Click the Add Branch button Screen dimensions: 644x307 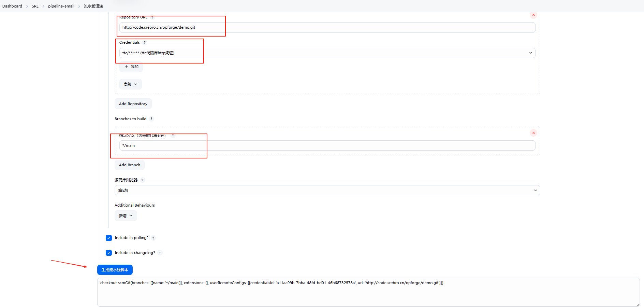coord(129,165)
